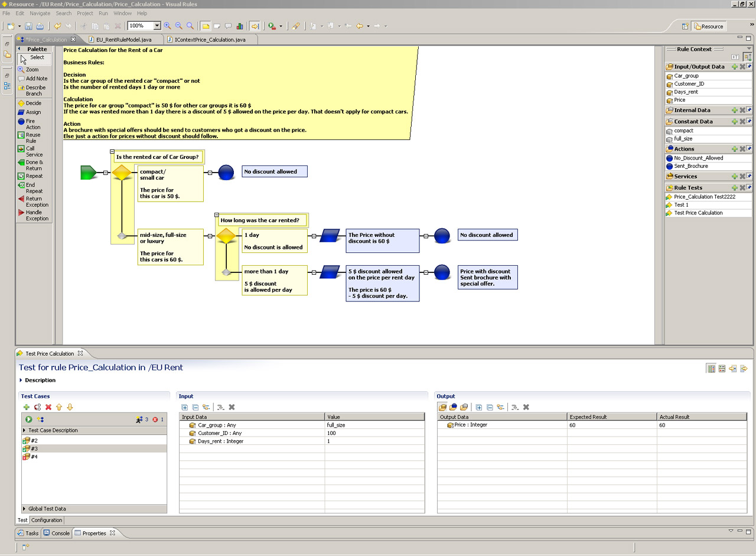This screenshot has height=556, width=756.
Task: Add new Input/Output Data element
Action: click(735, 67)
